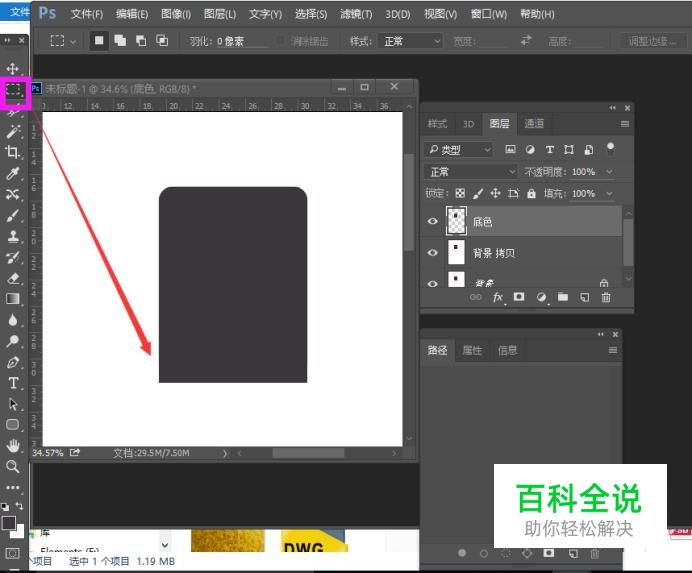Open the layer blend mode 正常 dropdown
Viewport: 692px width, 573px height.
point(471,172)
